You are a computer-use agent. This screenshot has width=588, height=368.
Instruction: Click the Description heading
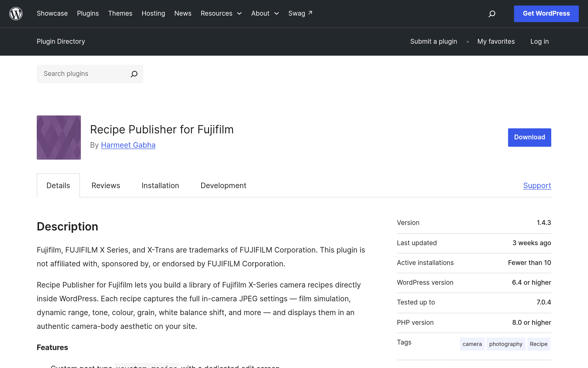pos(67,226)
